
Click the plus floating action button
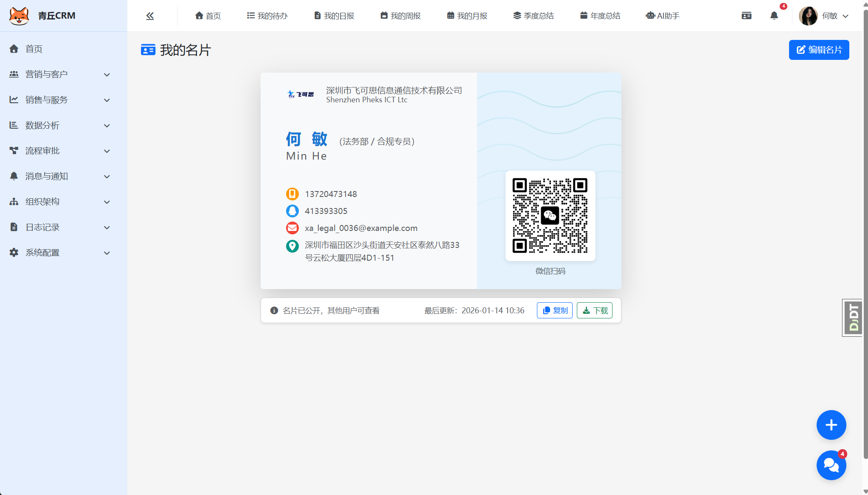(831, 425)
